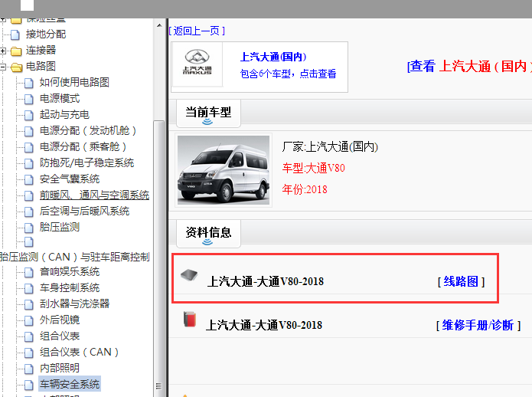Click 厂家:上汽大通(国内) text
The width and height of the screenshot is (532, 397).
[330, 147]
